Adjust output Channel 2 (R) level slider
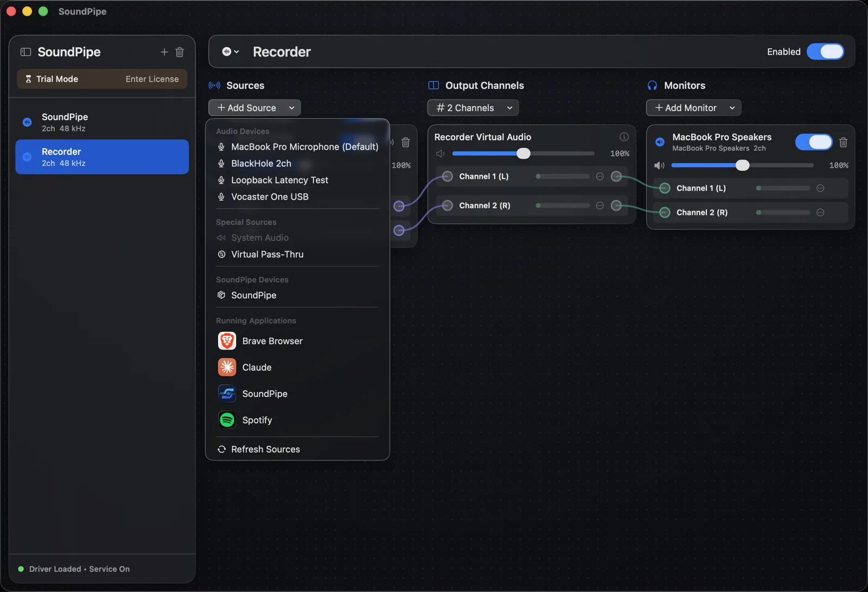868x592 pixels. pyautogui.click(x=563, y=205)
